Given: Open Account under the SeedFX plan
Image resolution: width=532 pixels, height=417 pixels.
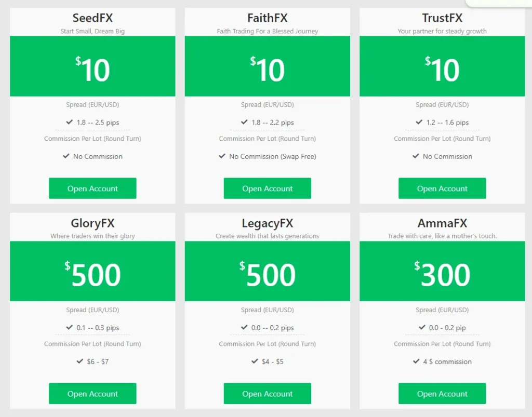Looking at the screenshot, I should click(x=92, y=189).
